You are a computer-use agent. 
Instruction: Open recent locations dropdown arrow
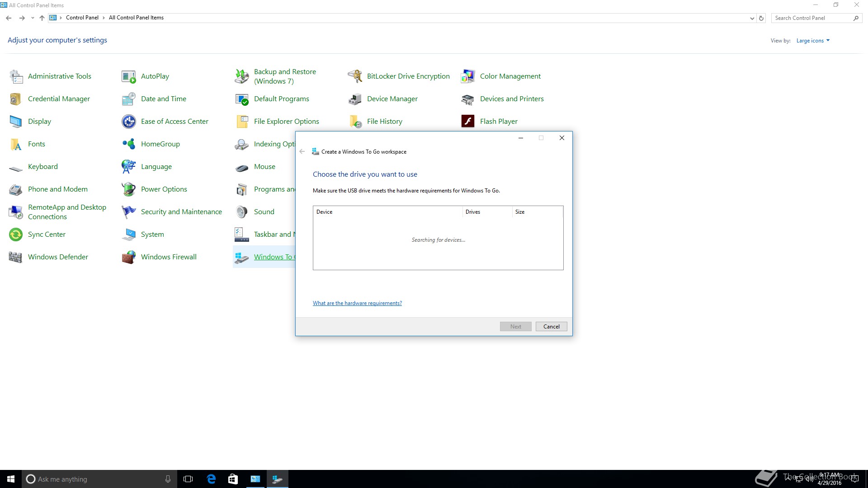(33, 18)
